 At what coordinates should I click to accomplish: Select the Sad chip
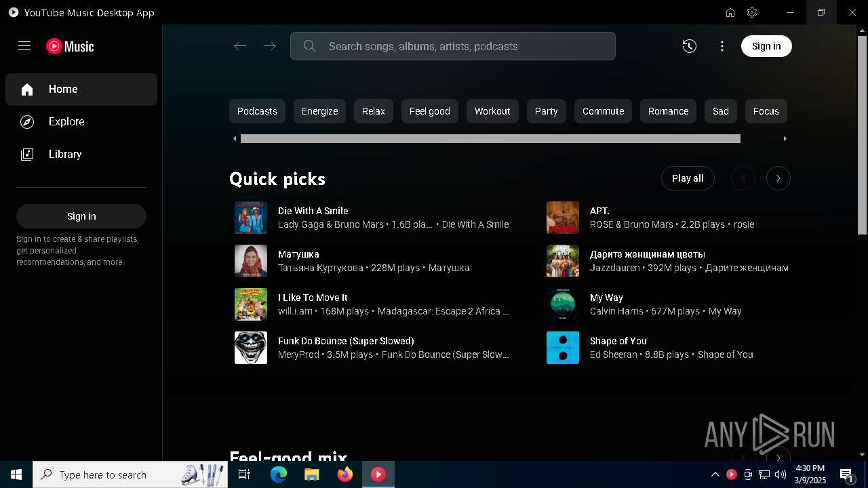[721, 111]
